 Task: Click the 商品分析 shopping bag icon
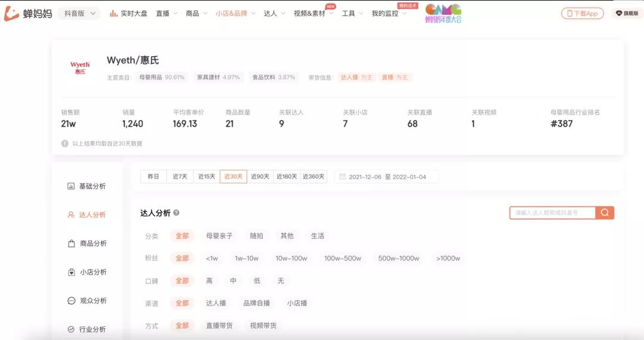[x=71, y=243]
